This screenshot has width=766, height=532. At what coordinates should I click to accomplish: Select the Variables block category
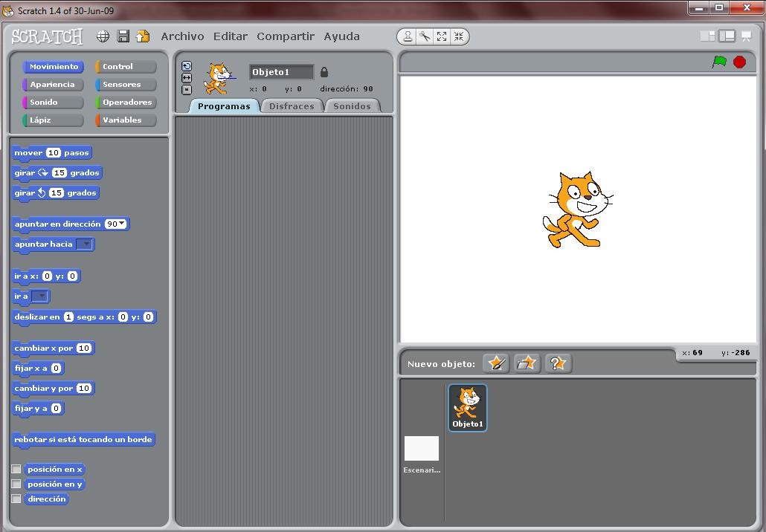pos(126,120)
